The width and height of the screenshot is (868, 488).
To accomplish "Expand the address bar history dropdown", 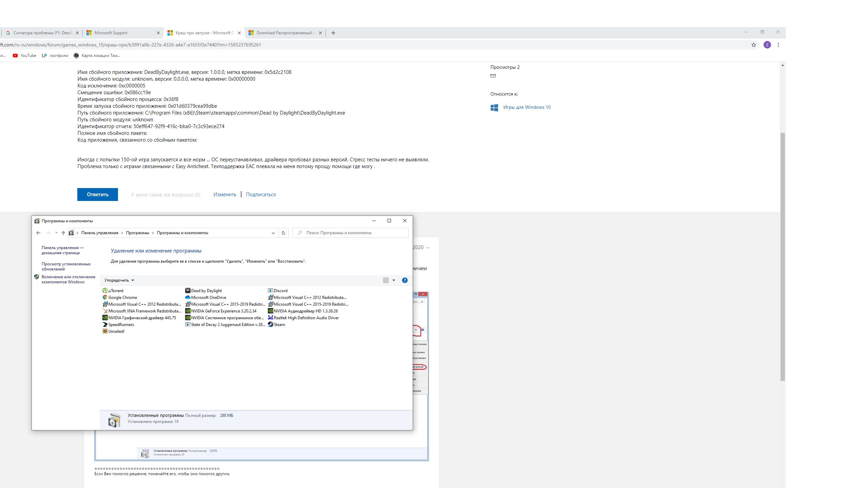I will [273, 233].
